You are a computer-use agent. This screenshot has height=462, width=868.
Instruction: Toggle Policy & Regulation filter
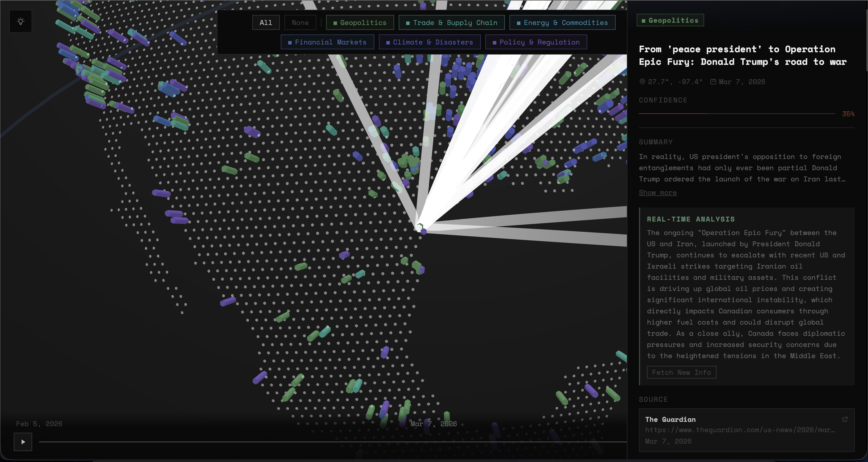536,42
